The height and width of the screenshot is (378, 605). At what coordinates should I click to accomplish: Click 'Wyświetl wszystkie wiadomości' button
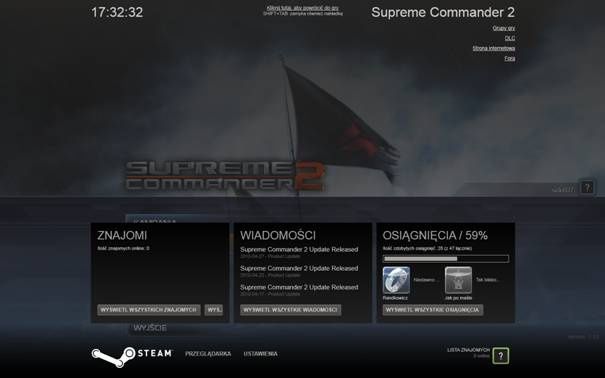[290, 310]
